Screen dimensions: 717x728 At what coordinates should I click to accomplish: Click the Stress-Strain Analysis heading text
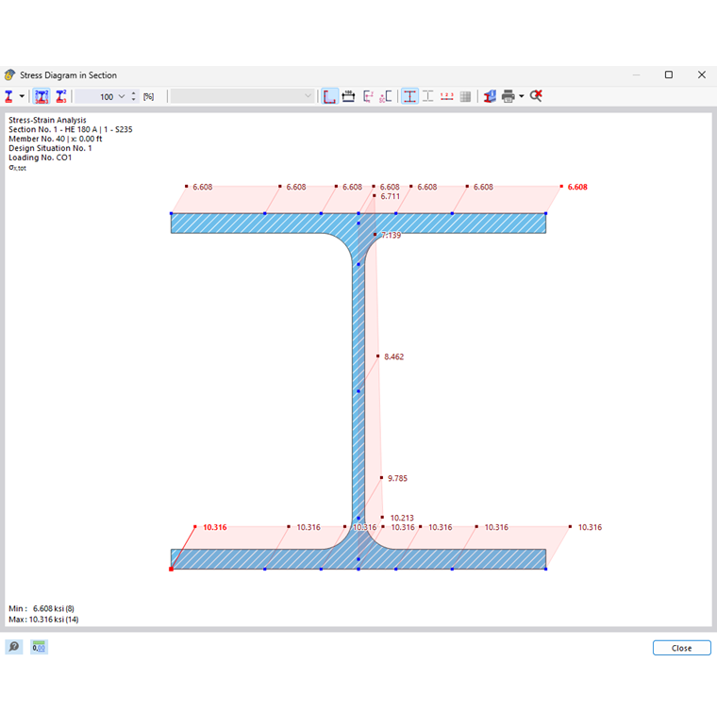(47, 120)
